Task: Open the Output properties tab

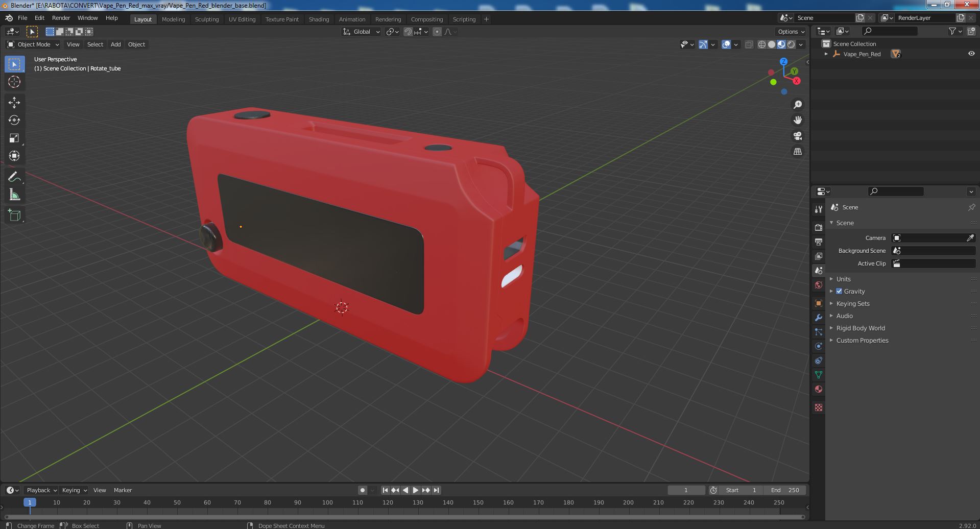Action: pyautogui.click(x=819, y=242)
